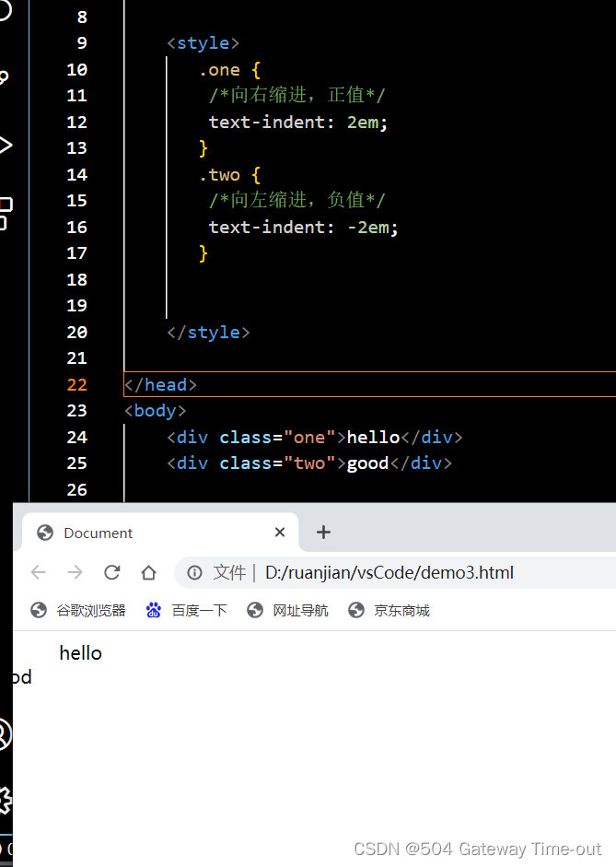Open the browser home page
The width and height of the screenshot is (616, 867).
click(x=148, y=572)
